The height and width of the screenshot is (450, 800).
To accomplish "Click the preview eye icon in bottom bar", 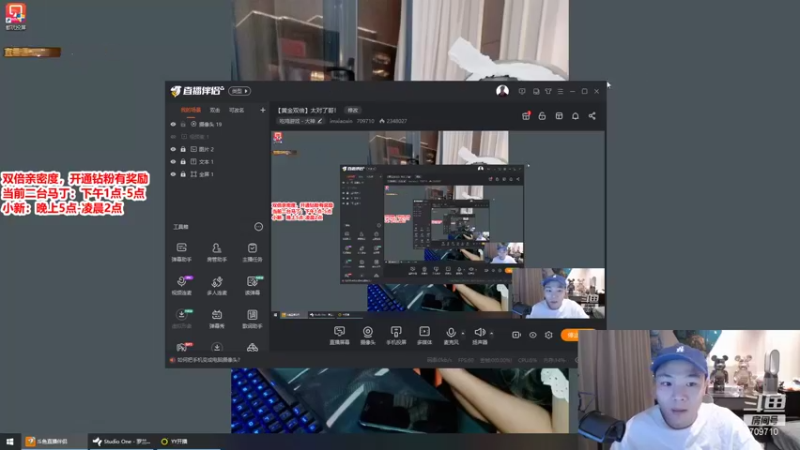I will (533, 335).
